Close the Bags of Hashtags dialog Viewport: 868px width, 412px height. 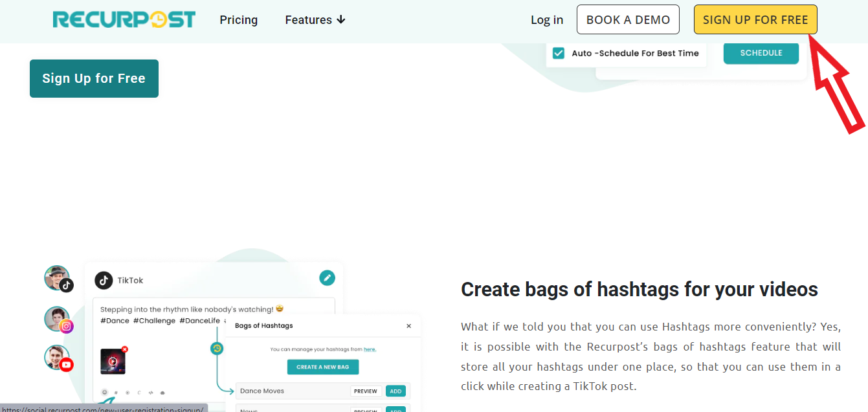pos(408,326)
